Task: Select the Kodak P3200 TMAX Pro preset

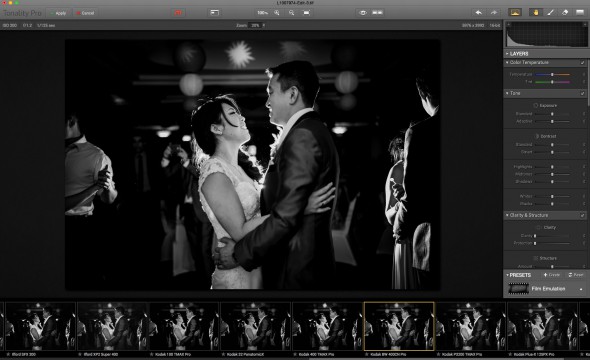Action: 471,326
